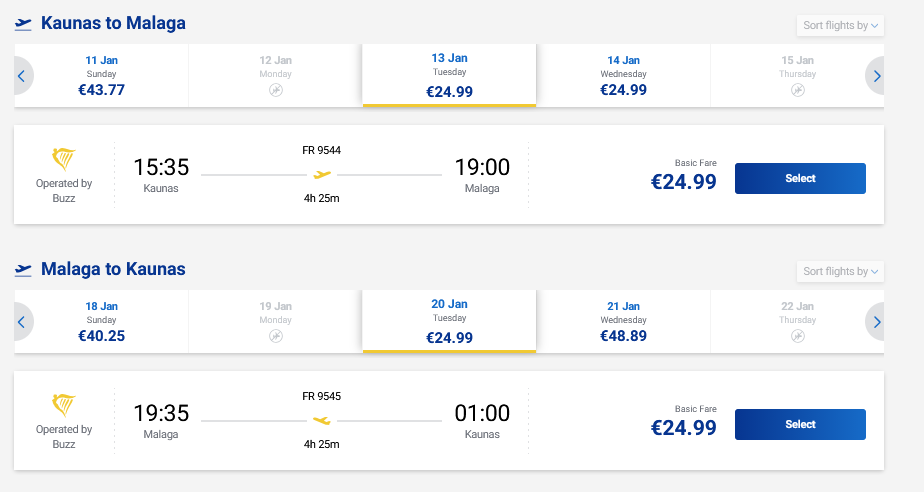Choose the 11 Jan Sunday €43.77 date tab

(101, 75)
